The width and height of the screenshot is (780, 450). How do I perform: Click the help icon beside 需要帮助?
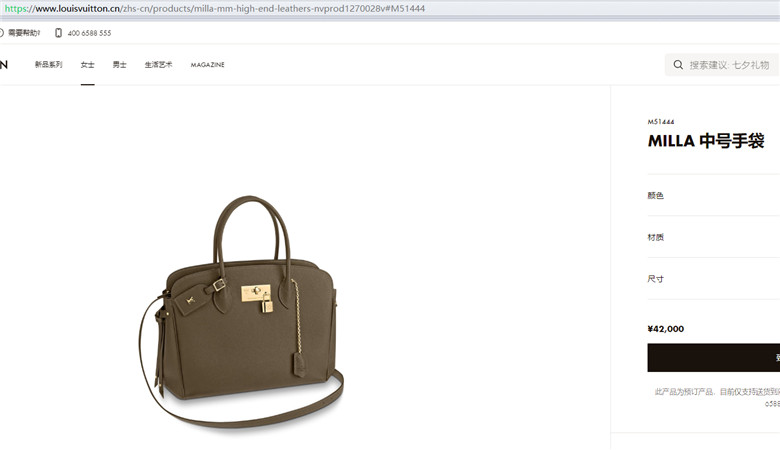[x=1, y=33]
